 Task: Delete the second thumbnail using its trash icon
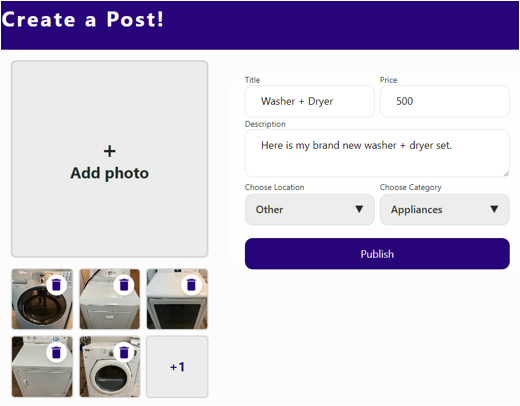124,285
